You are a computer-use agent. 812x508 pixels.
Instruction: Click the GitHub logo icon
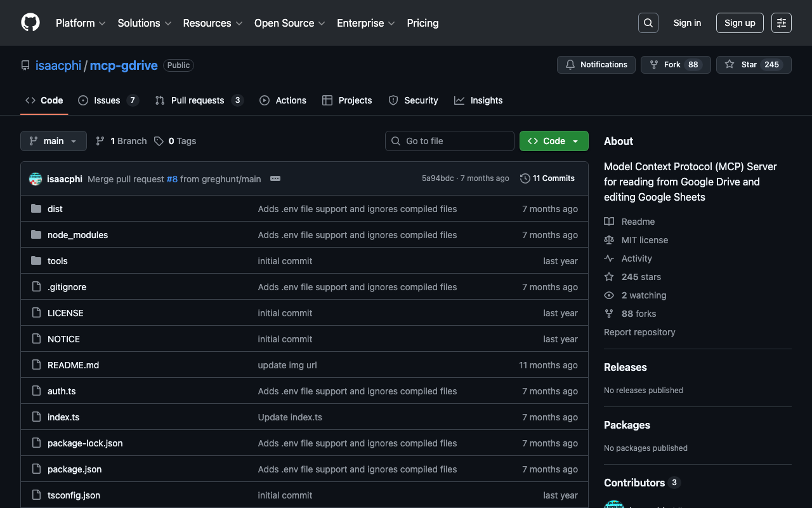point(30,23)
